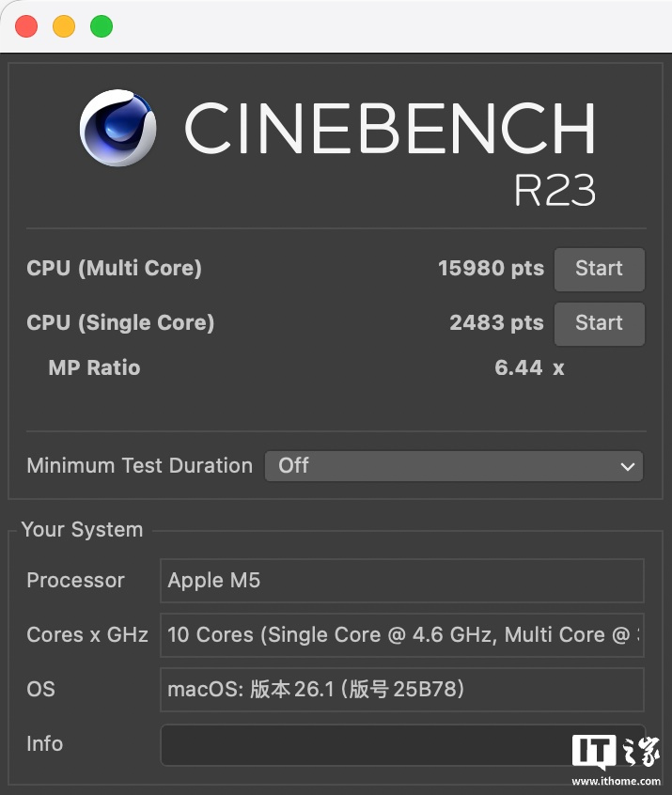This screenshot has height=795, width=672.
Task: Start the CPU Single Core test
Action: (599, 323)
